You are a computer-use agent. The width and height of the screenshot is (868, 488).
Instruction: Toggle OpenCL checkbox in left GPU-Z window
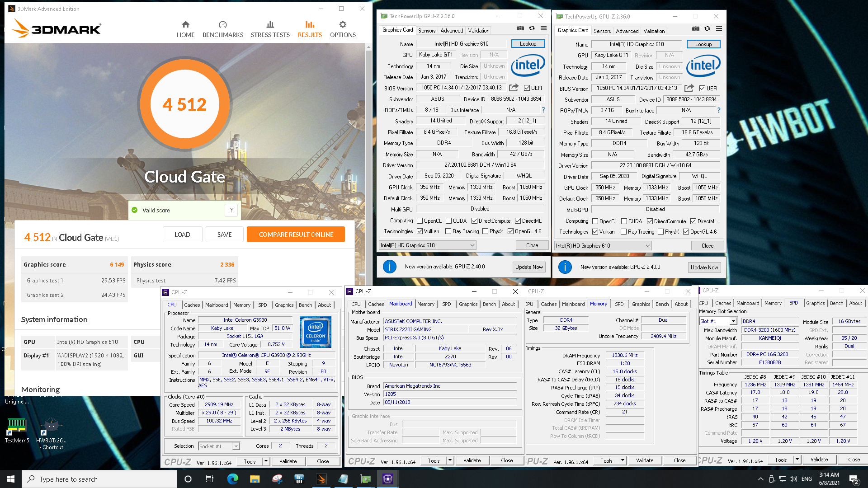(420, 221)
